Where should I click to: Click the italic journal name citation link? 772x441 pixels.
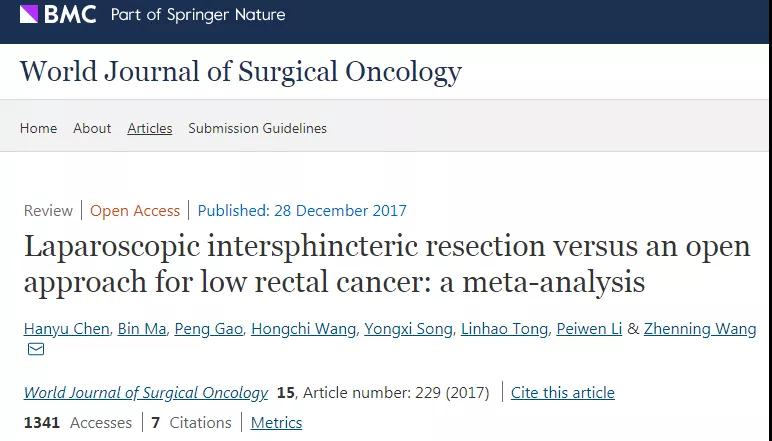[146, 392]
